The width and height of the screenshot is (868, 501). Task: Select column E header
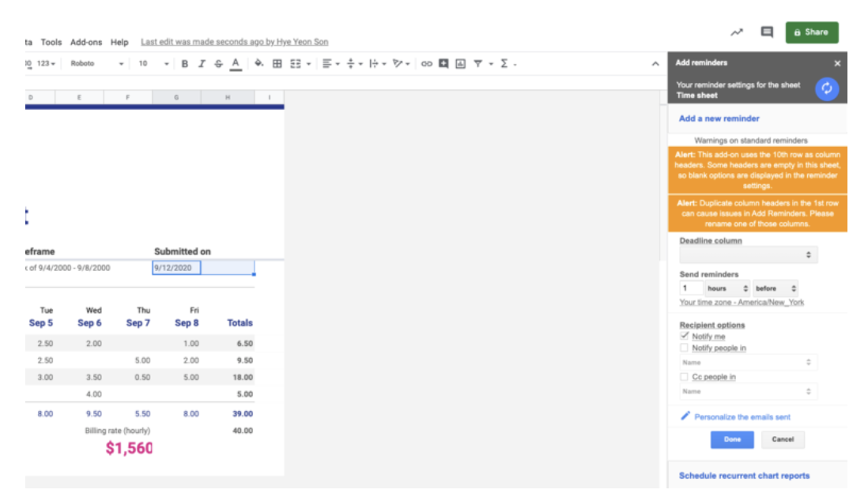(x=79, y=97)
